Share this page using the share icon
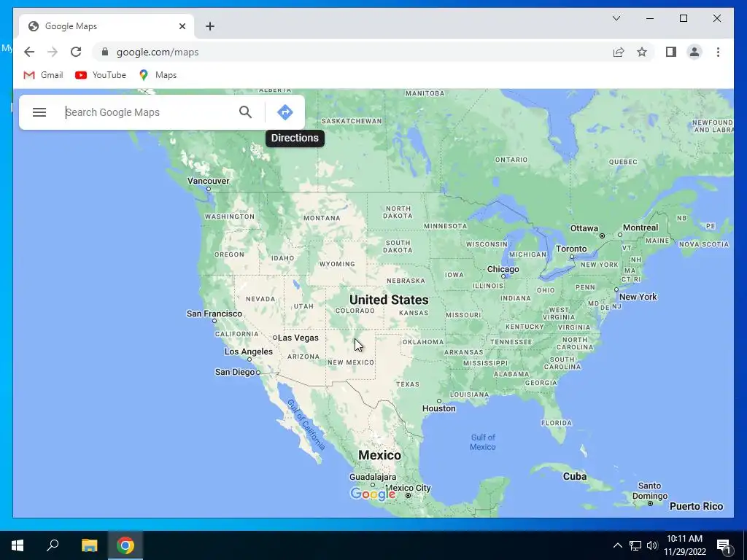The height and width of the screenshot is (560, 747). (x=619, y=52)
